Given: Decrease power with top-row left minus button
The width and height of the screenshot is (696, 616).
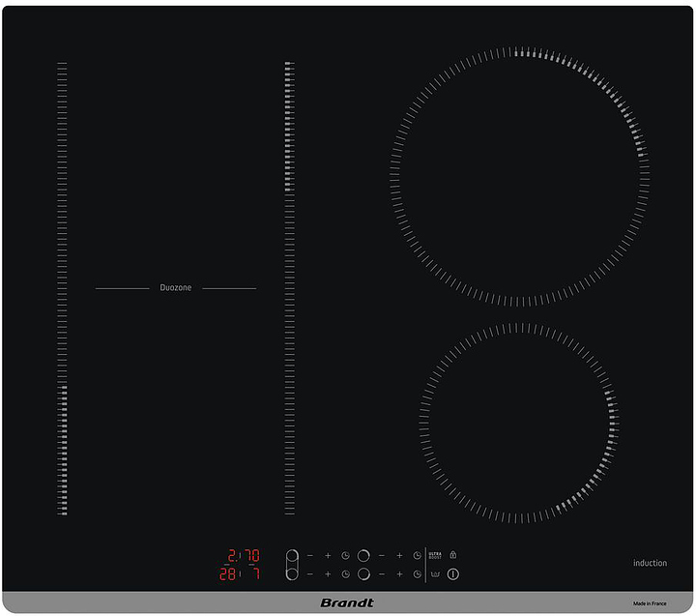Looking at the screenshot, I should tap(310, 556).
